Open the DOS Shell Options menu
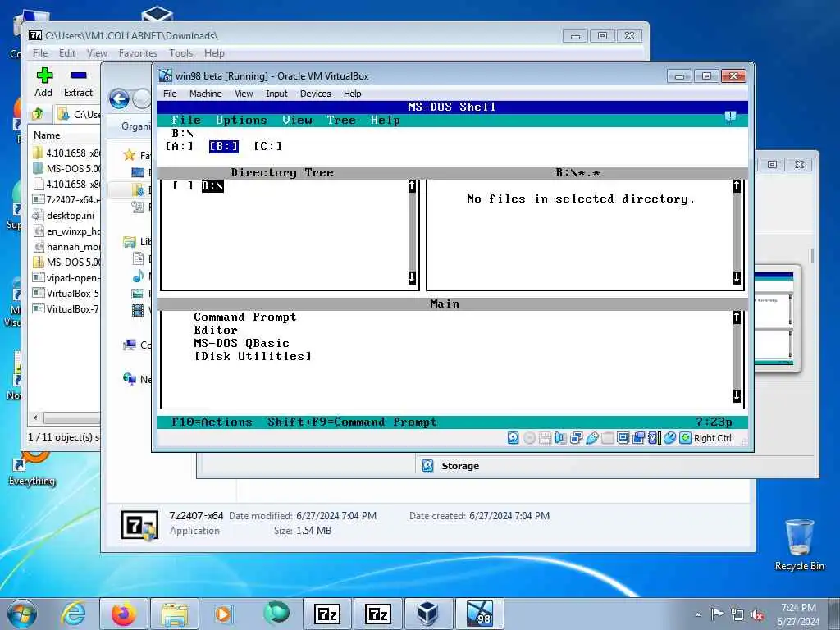 (x=241, y=120)
